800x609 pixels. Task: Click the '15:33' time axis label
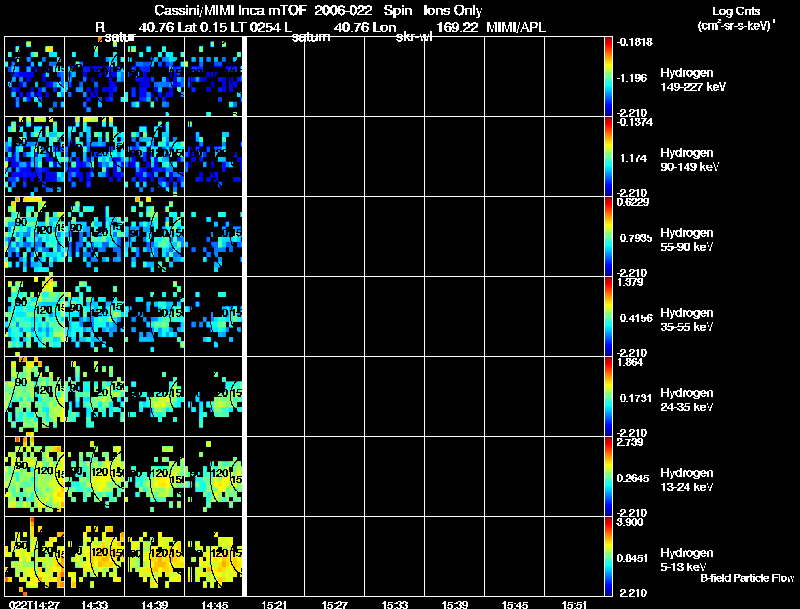pyautogui.click(x=395, y=604)
